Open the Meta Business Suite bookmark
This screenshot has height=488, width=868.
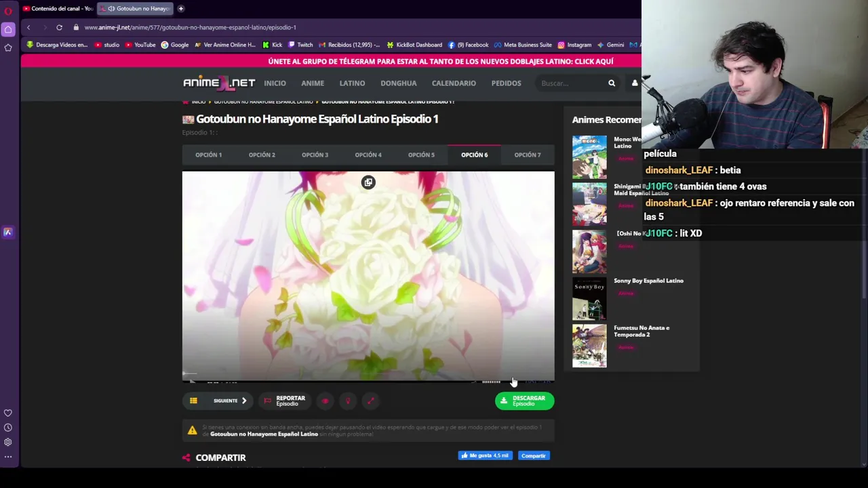(x=523, y=45)
